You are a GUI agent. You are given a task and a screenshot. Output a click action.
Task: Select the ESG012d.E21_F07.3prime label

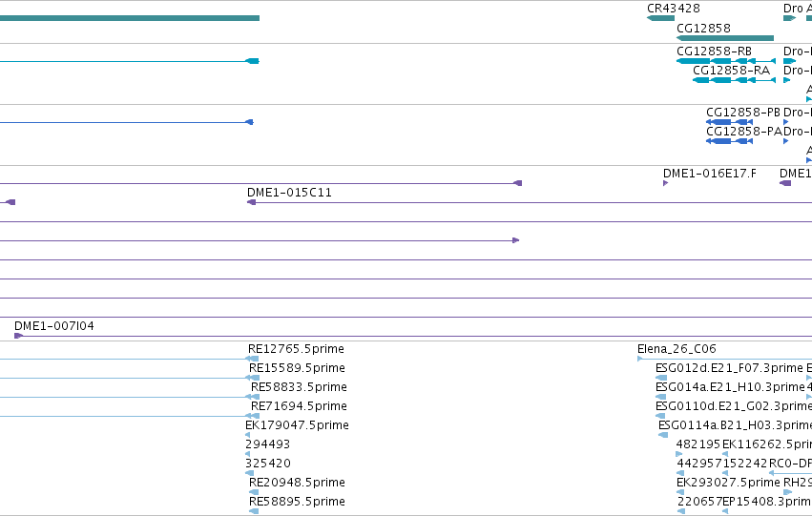[x=729, y=368]
